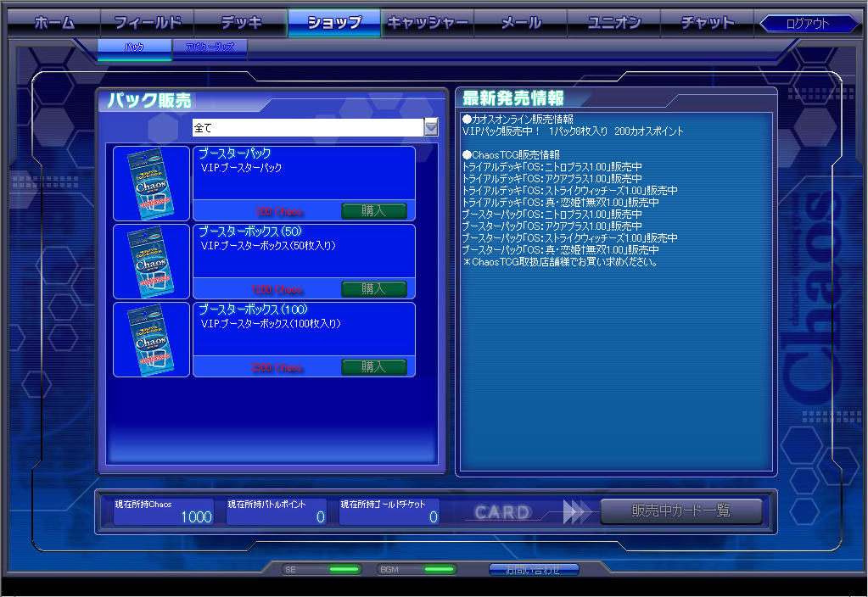868x597 pixels.
Task: Switch to the フィールド tab
Action: tap(148, 23)
